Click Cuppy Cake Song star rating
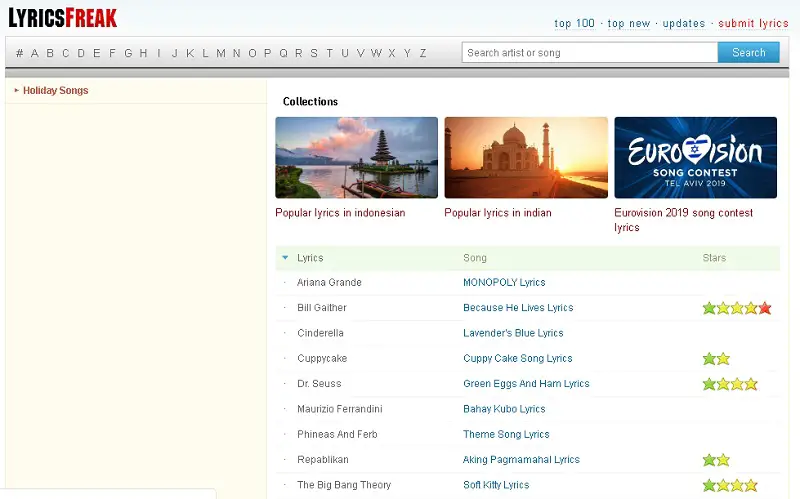 716,359
